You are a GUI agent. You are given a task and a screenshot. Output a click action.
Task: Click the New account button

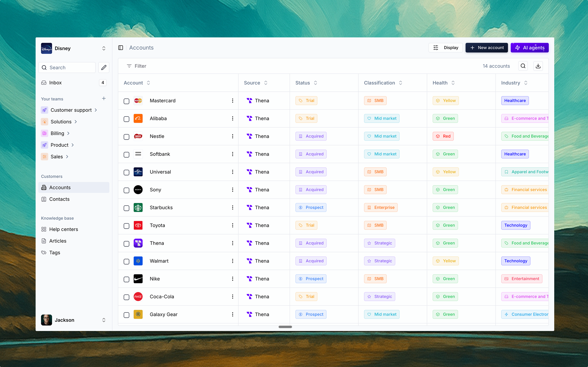coord(486,47)
